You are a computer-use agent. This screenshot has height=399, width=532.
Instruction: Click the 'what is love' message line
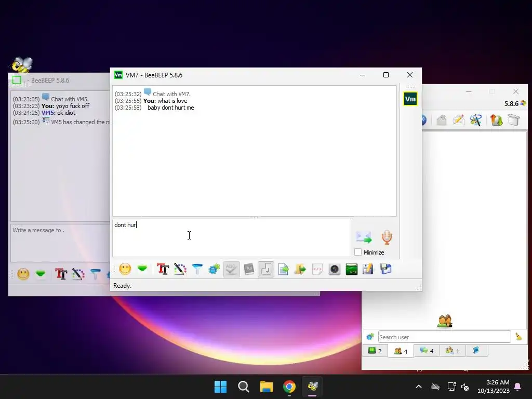(172, 101)
